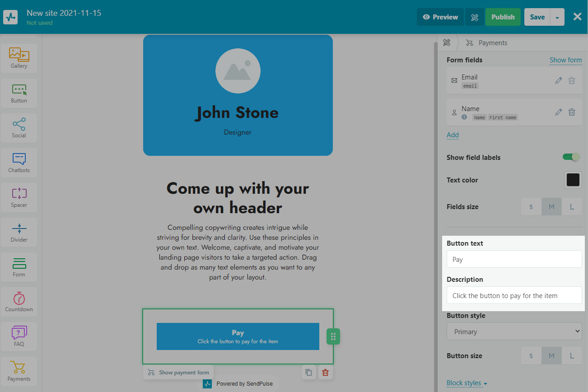Image resolution: width=588 pixels, height=392 pixels.
Task: Set Fields size to M
Action: click(551, 207)
